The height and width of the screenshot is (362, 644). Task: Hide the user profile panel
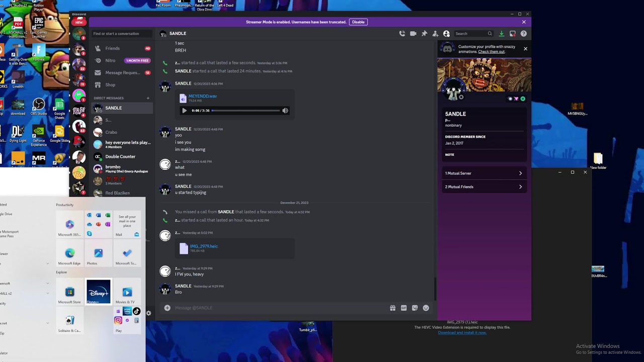coord(446,34)
